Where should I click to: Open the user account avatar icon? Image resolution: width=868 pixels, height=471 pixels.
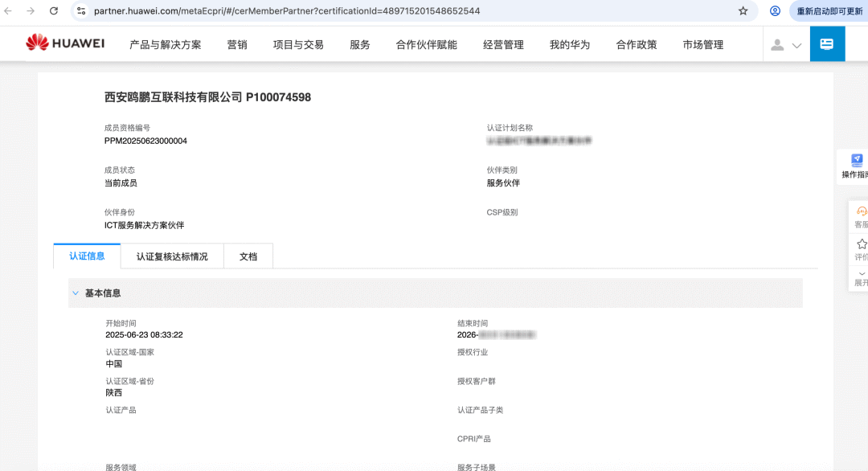click(x=777, y=45)
